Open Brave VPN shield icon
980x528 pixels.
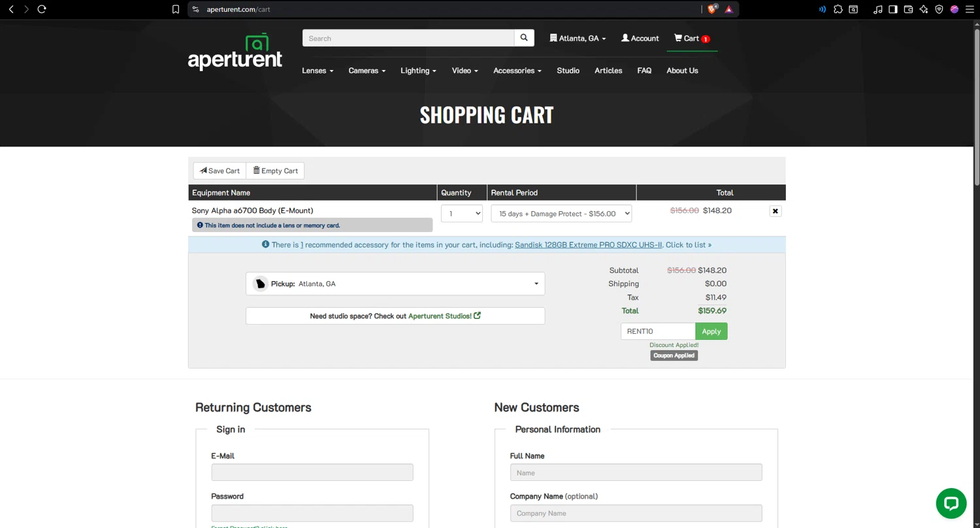tap(939, 9)
